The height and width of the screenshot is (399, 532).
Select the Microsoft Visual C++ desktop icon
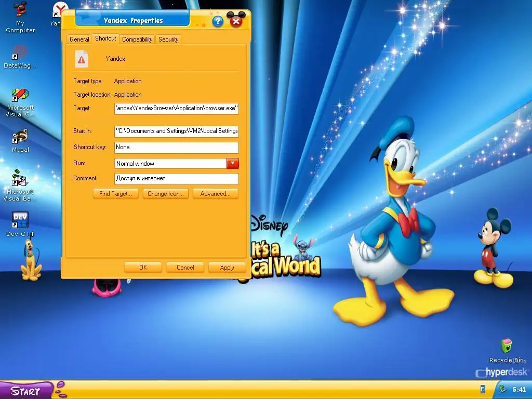coord(20,103)
